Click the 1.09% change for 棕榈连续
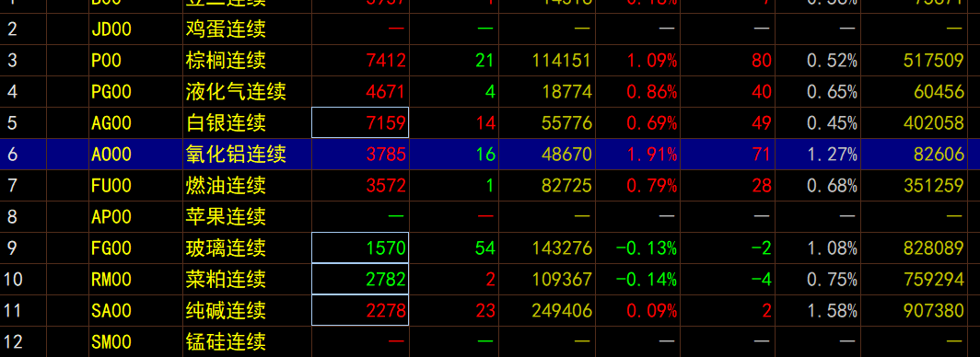The image size is (980, 357). (x=652, y=61)
